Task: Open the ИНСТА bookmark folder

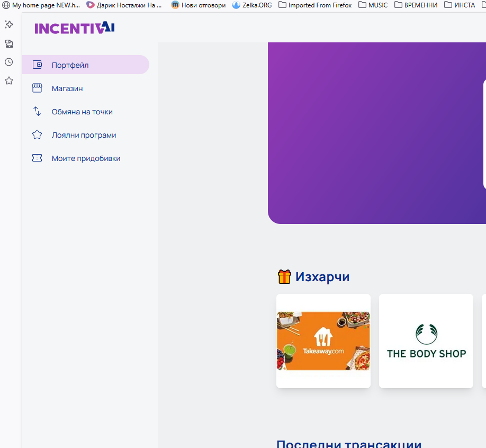Action: 460,5
